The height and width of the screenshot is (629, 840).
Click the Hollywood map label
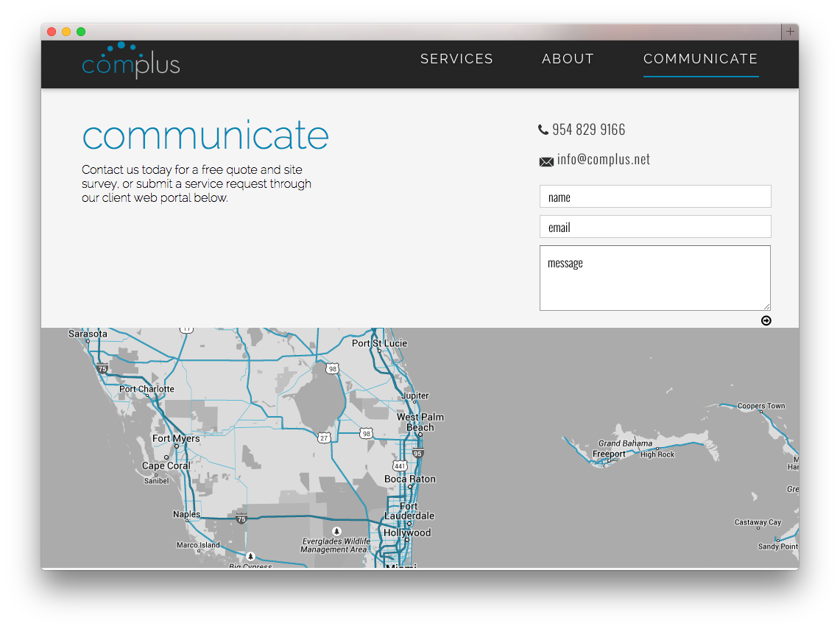coord(407,533)
